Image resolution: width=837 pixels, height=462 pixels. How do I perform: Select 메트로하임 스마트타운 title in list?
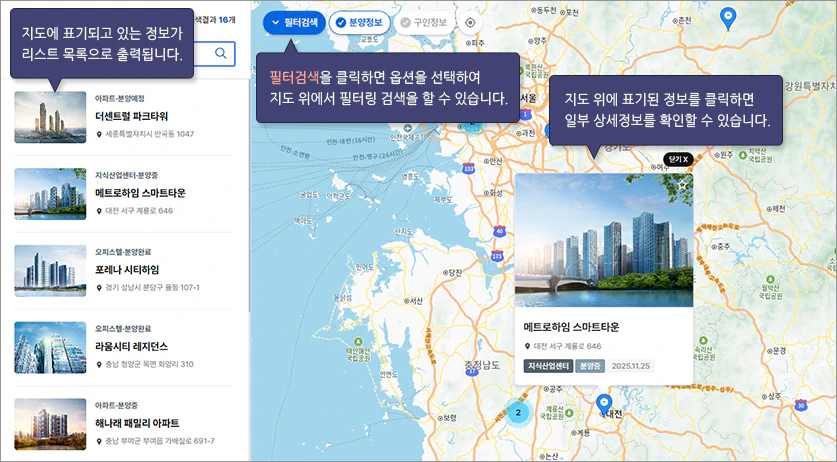(140, 193)
